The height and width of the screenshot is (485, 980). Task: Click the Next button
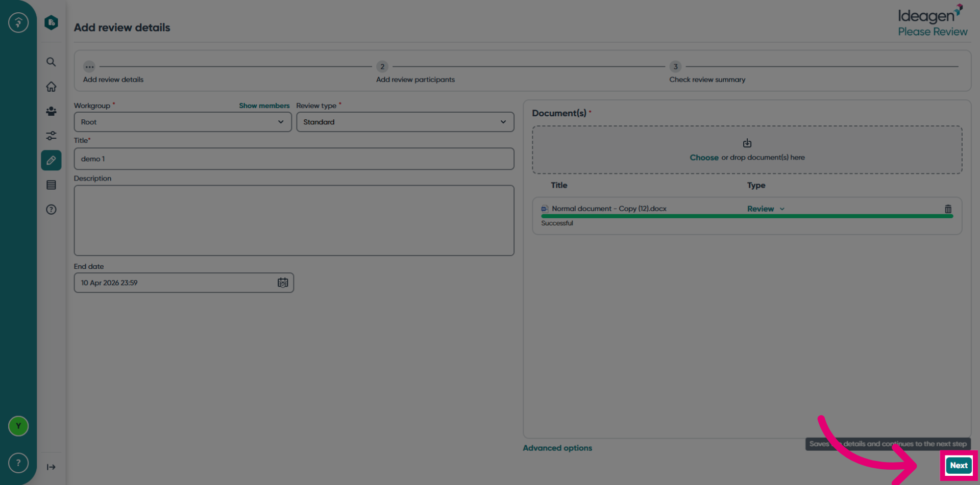point(959,465)
